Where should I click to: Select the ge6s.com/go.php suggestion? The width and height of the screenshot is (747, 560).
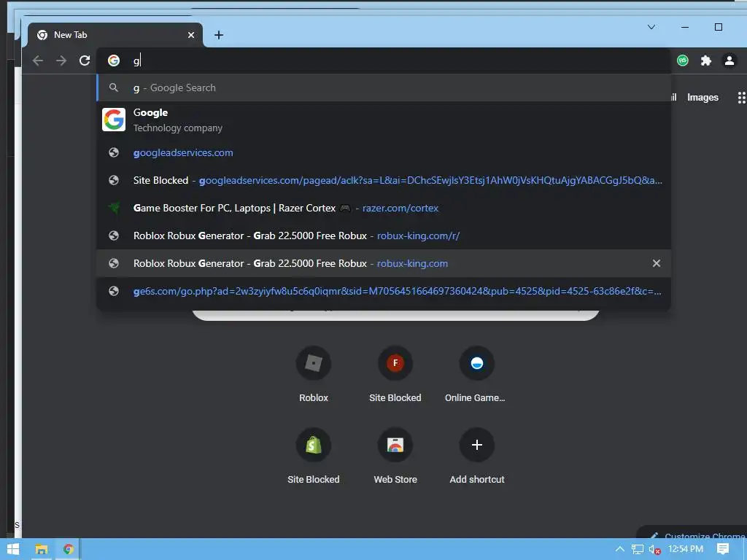click(x=384, y=291)
